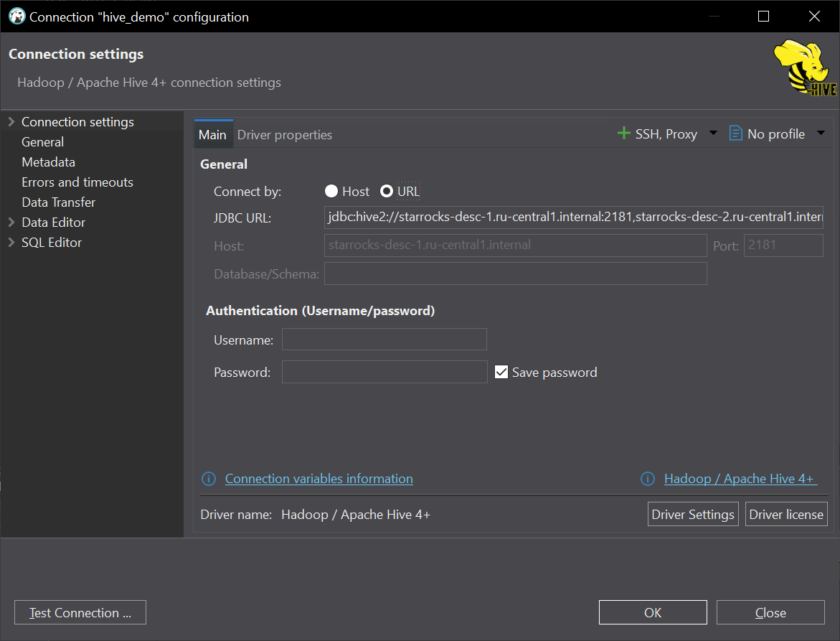Maximize the configuration window
The height and width of the screenshot is (641, 840).
point(763,17)
